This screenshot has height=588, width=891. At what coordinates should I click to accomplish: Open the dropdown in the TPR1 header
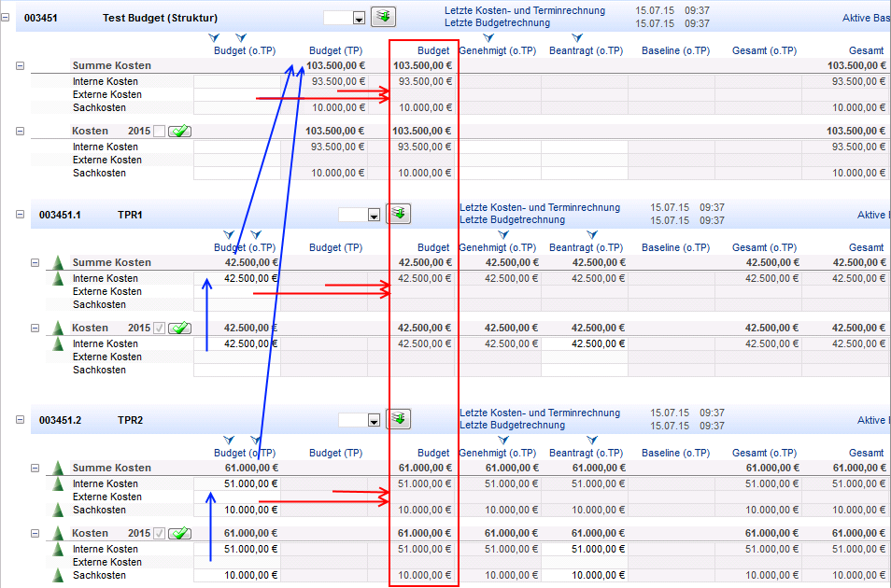click(x=374, y=216)
